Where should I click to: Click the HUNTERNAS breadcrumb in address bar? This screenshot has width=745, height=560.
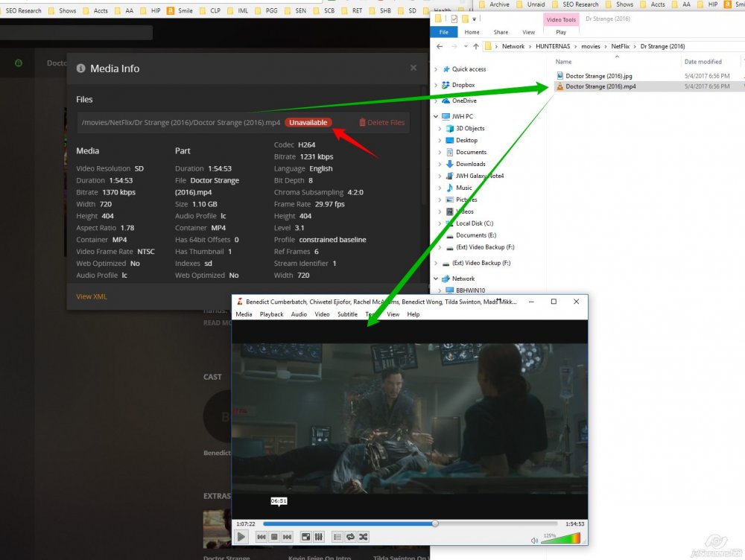(x=553, y=46)
